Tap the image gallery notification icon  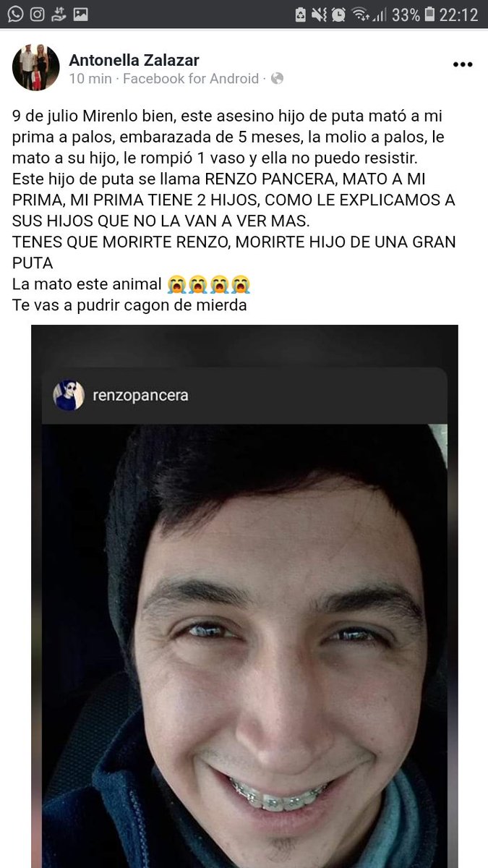click(81, 14)
